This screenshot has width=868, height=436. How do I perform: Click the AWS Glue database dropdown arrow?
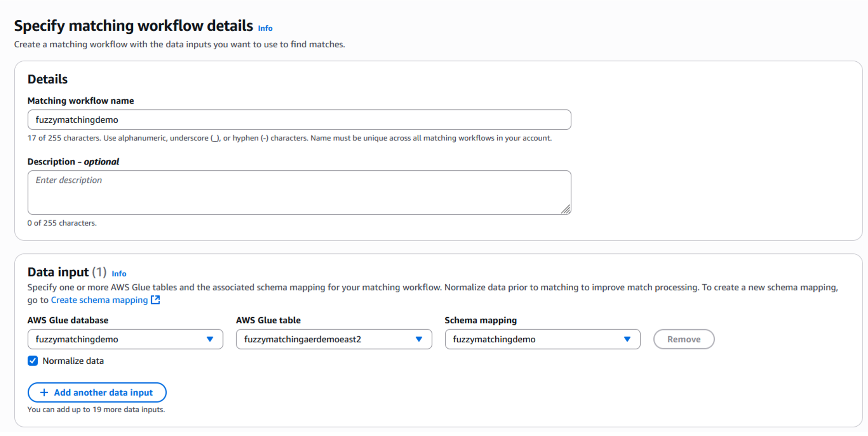(210, 339)
